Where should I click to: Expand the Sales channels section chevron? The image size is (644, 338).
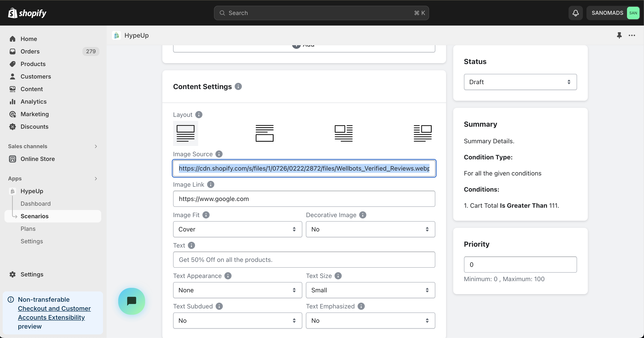tap(96, 146)
